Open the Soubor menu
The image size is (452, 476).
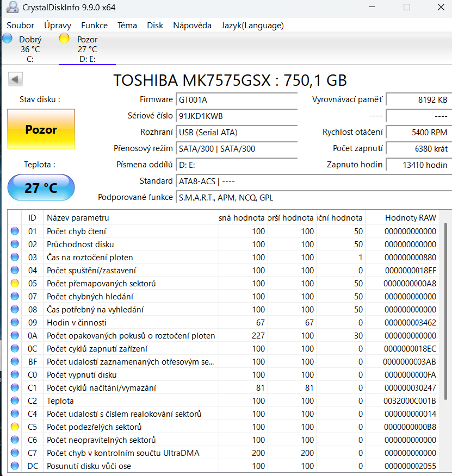click(x=20, y=26)
